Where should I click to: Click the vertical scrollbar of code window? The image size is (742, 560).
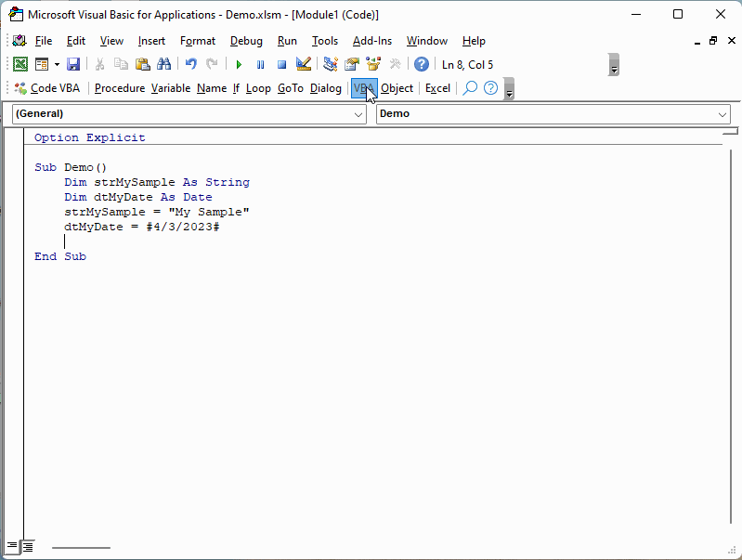click(731, 336)
